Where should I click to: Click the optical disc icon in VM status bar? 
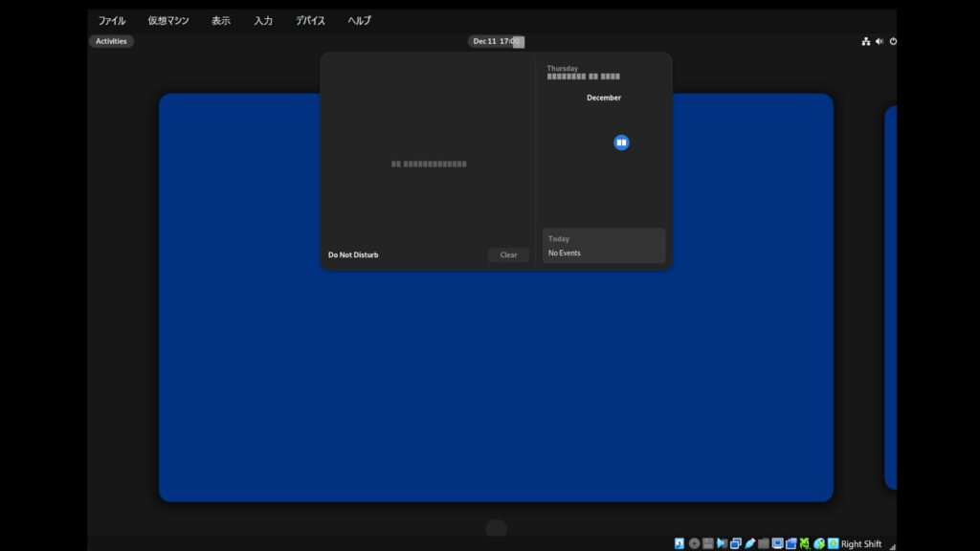(694, 543)
